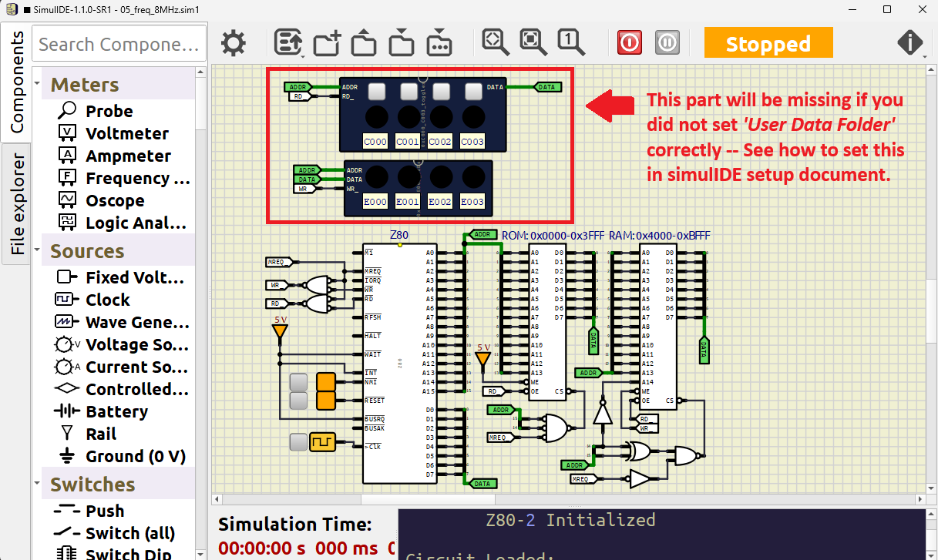938x560 pixels.
Task: Click the Zoom to fit circuit icon
Action: (494, 42)
